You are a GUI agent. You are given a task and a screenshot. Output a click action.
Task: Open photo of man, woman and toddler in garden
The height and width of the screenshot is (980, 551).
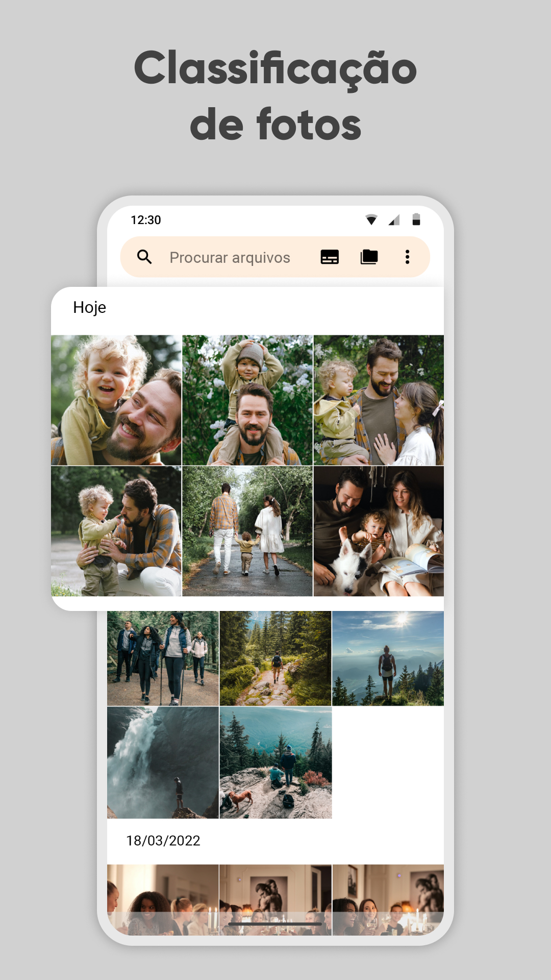tap(379, 400)
